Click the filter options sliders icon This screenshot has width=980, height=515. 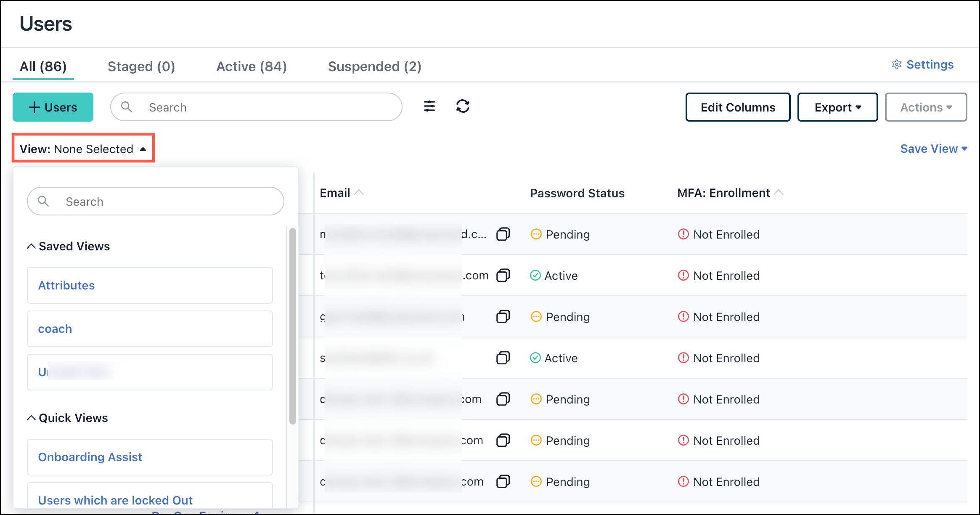429,106
